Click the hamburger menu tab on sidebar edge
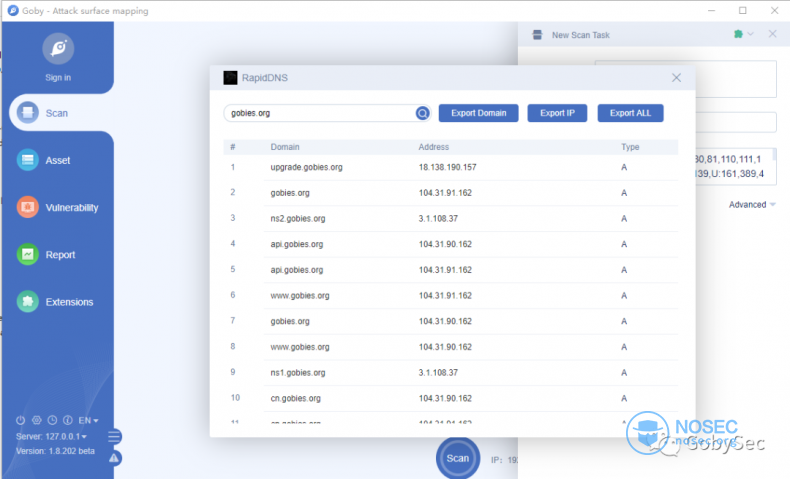The height and width of the screenshot is (479, 790). click(114, 436)
